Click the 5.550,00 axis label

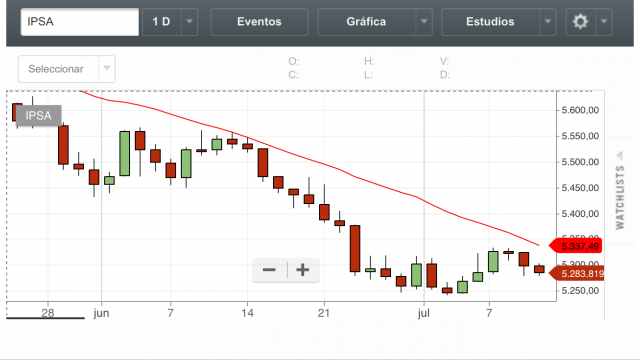click(x=580, y=136)
